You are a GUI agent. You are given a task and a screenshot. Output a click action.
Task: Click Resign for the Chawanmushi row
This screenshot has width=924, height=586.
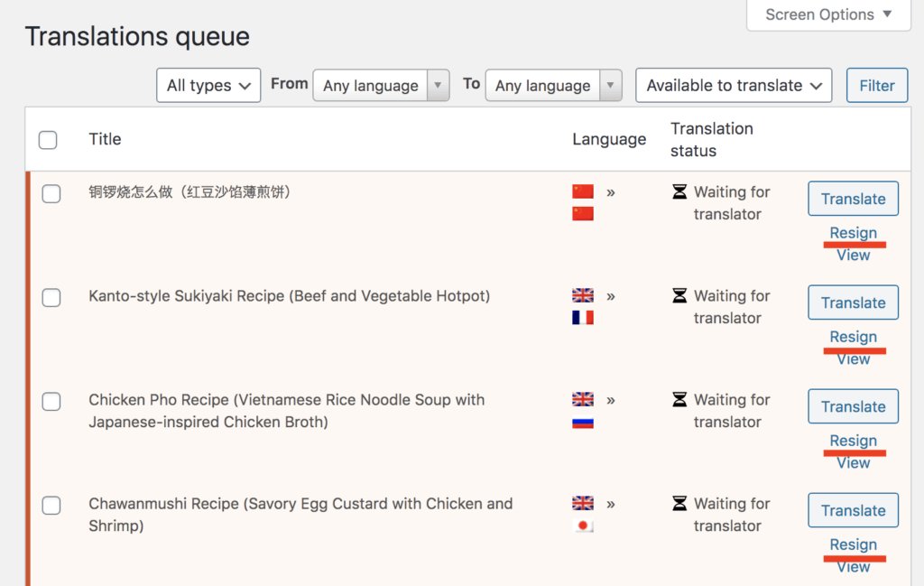click(854, 544)
